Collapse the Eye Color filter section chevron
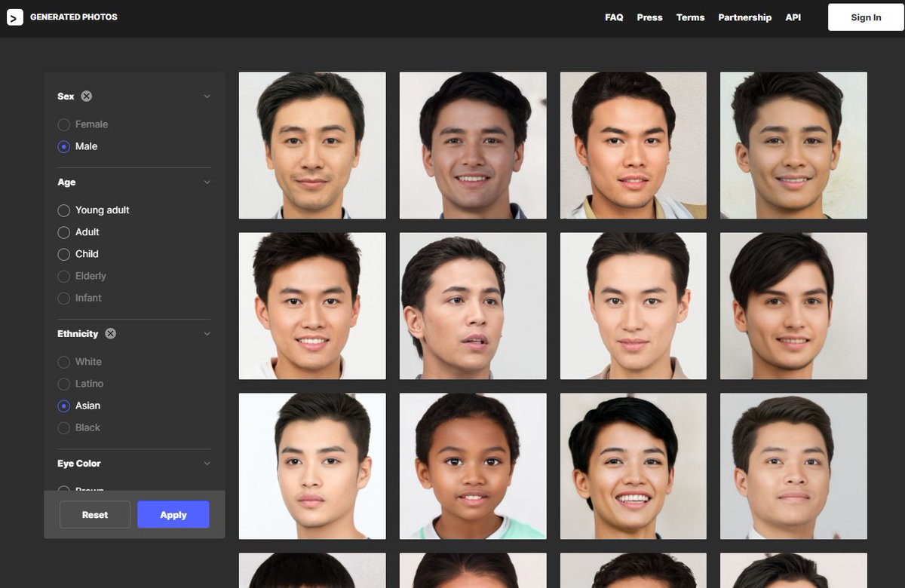Screen dimensions: 905x588 point(207,464)
